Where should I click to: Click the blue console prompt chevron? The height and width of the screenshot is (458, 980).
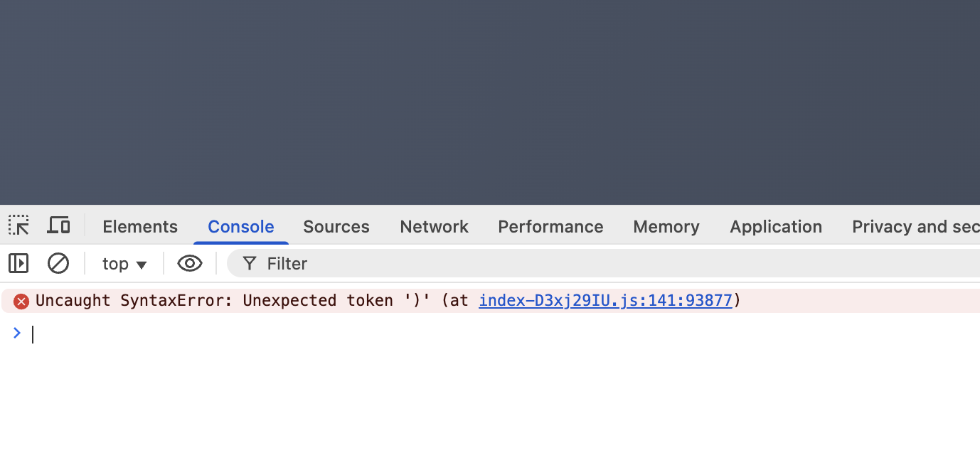coord(17,333)
